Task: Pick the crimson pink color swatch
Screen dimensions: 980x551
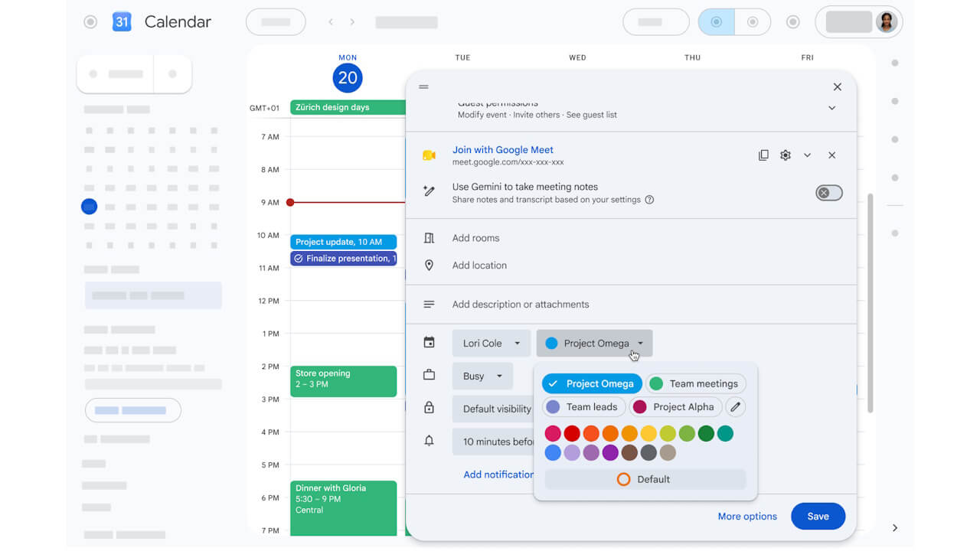Action: (553, 434)
